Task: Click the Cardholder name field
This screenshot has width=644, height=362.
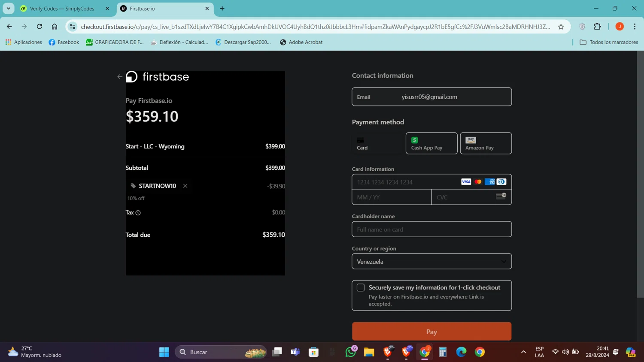Action: [431, 229]
